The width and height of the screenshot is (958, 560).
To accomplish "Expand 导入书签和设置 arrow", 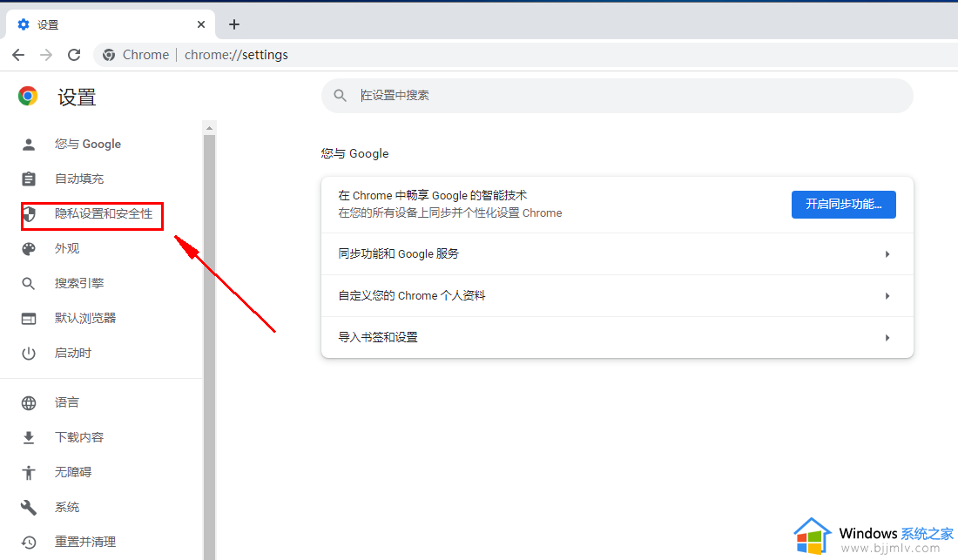I will [887, 338].
